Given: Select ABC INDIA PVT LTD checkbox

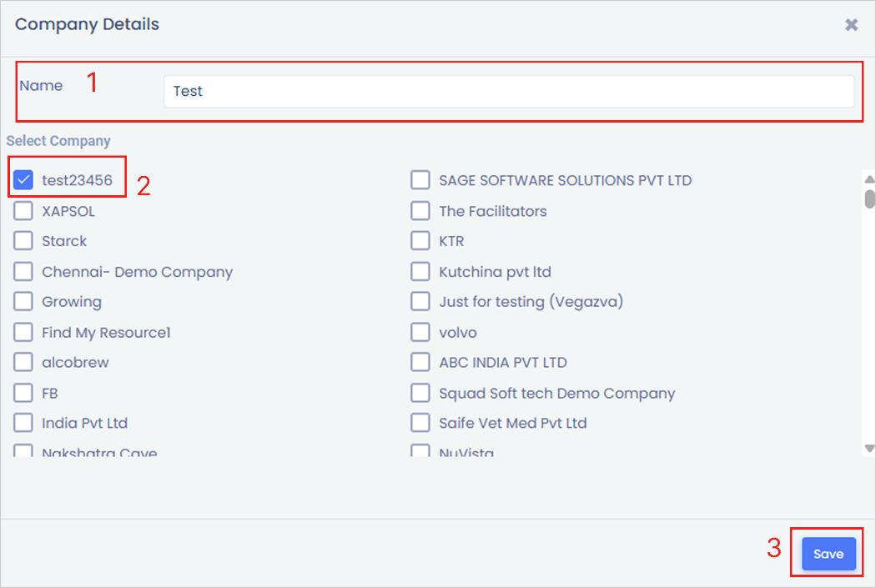Looking at the screenshot, I should coord(420,362).
